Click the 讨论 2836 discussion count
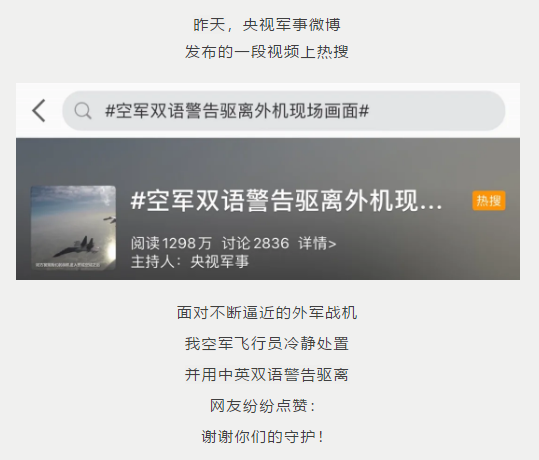The image size is (539, 460). tap(255, 243)
